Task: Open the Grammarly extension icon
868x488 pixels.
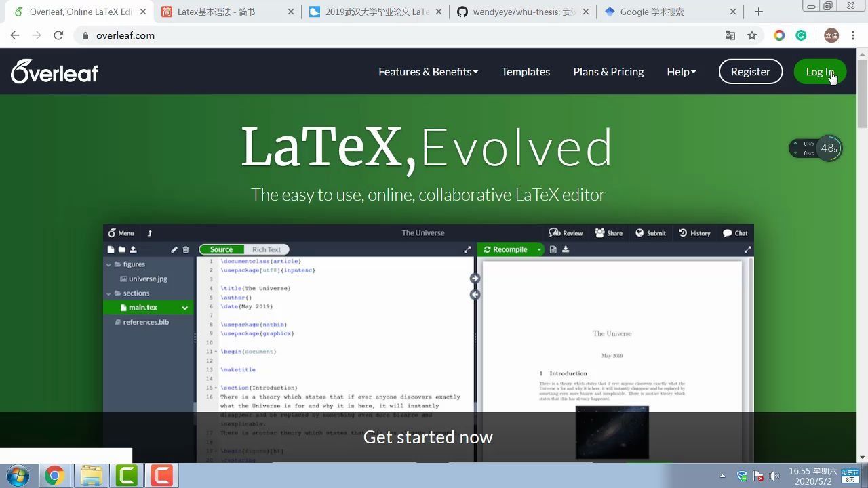Action: pyautogui.click(x=801, y=35)
